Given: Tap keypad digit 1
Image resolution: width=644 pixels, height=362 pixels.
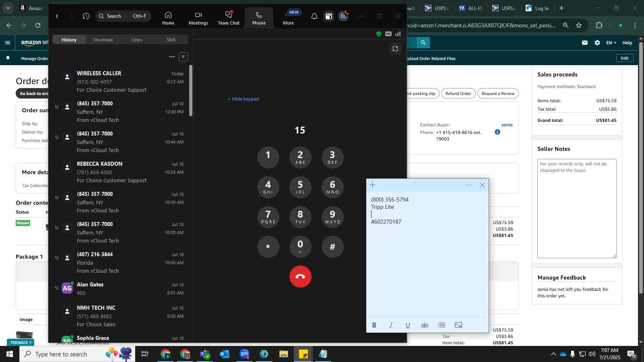Looking at the screenshot, I should (x=268, y=157).
